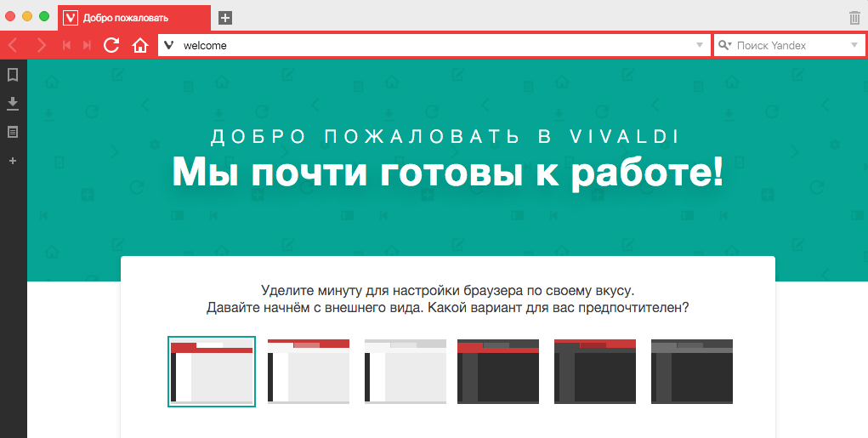Open the Downloads panel in the sidebar
The image size is (868, 438).
pyautogui.click(x=13, y=104)
